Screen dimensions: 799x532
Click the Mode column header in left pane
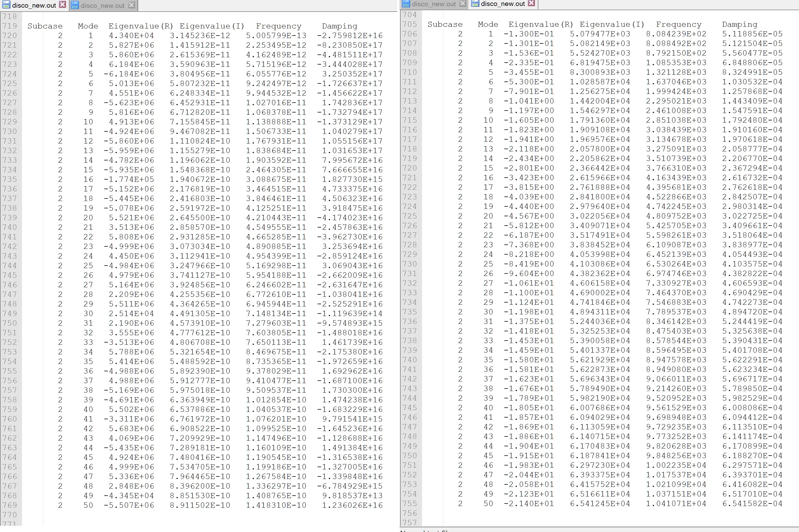(88, 25)
